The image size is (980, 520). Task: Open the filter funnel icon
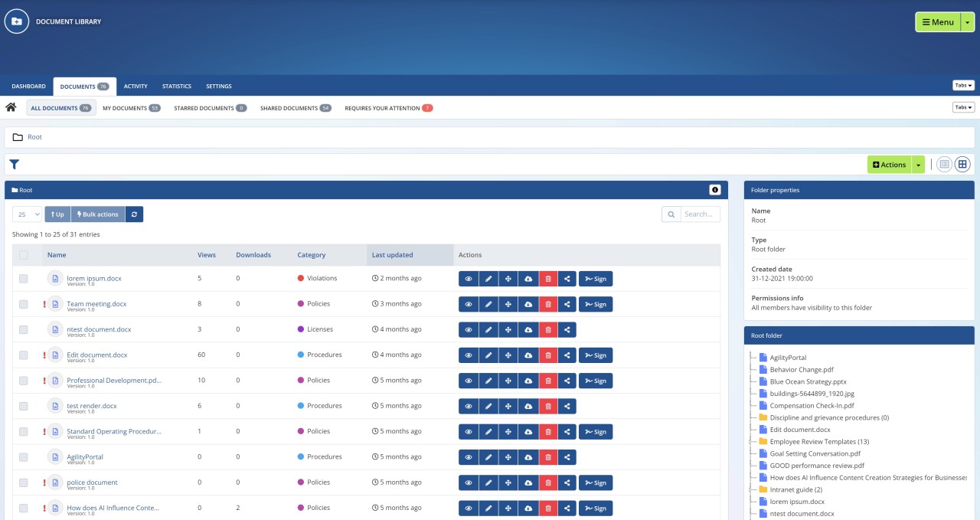(x=14, y=165)
